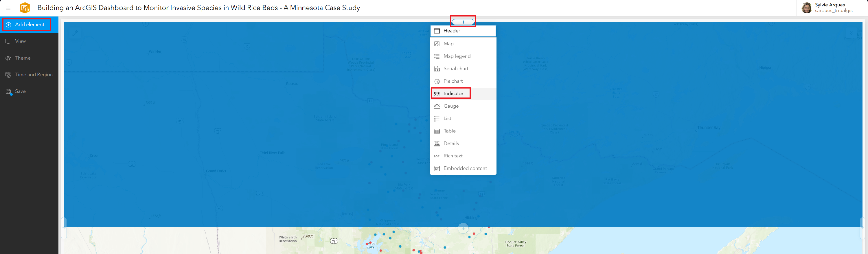
Task: Click the Map icon in the menu
Action: [x=437, y=44]
